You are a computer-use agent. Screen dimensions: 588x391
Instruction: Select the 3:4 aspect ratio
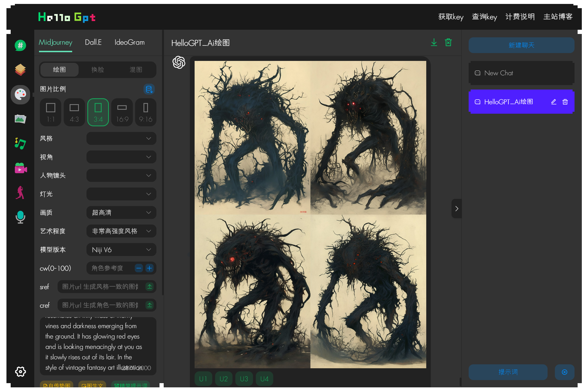98,112
